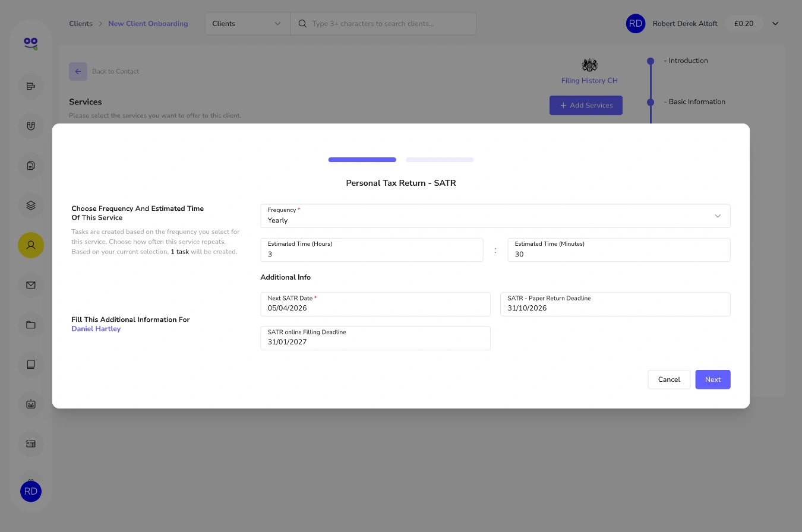Viewport: 802px width, 532px height.
Task: Click the RD avatar in the top header
Action: click(x=636, y=24)
